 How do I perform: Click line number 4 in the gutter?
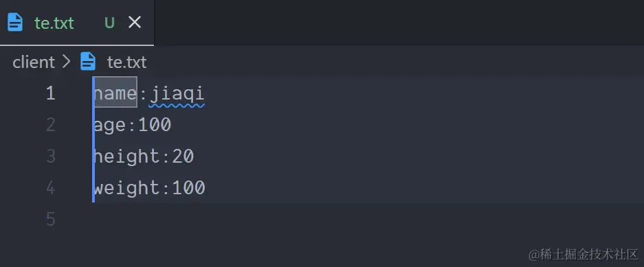[x=51, y=188]
